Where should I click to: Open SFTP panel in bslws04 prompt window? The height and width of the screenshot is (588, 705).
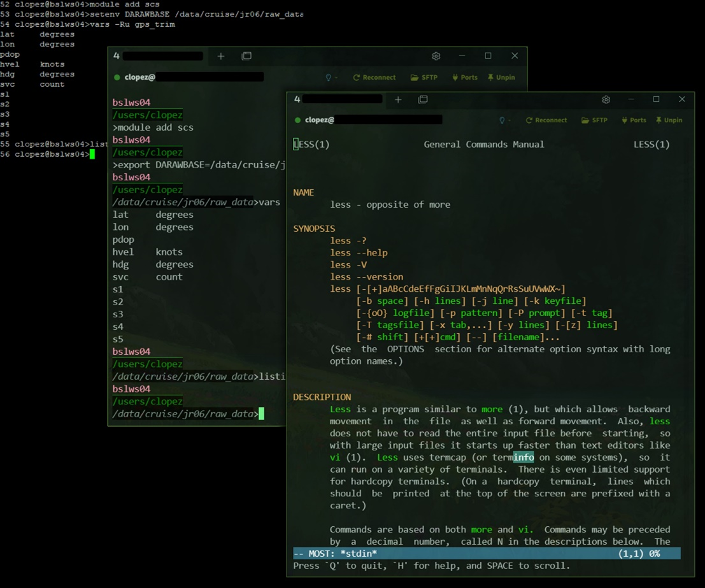point(424,78)
